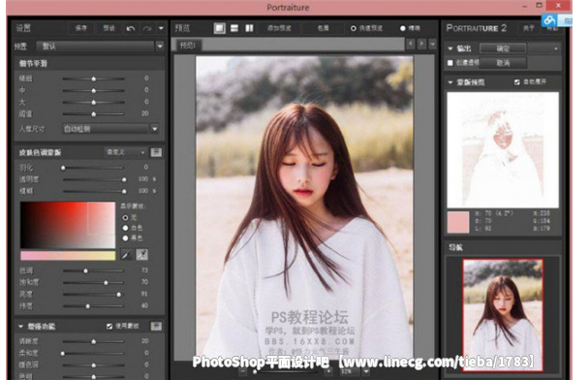The height and width of the screenshot is (380, 588).
Task: Open the 预置 preset dropdown showing 默认
Action: coord(100,47)
